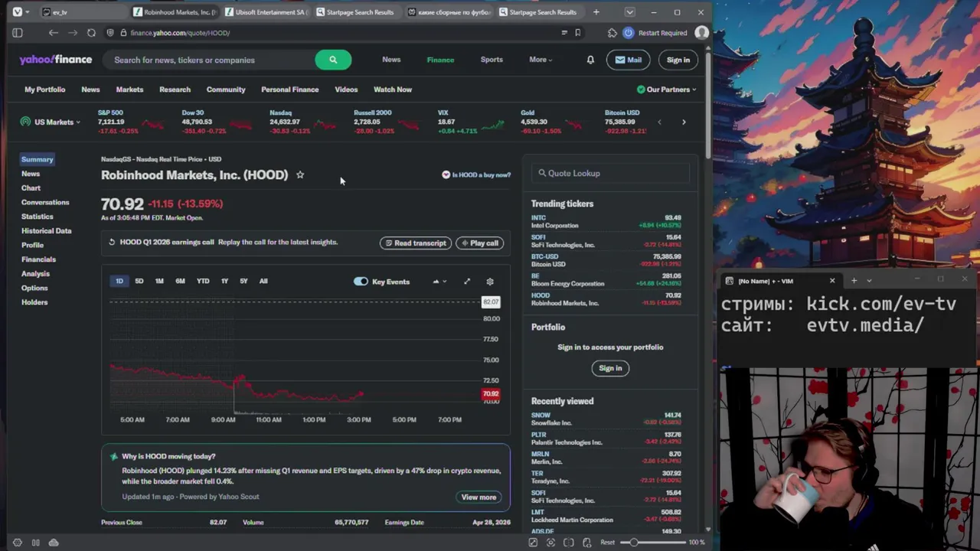Open the chart type dropdown

pyautogui.click(x=439, y=282)
